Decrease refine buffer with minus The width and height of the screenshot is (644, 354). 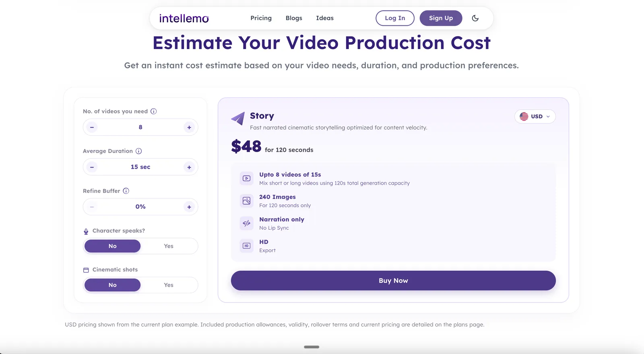point(92,207)
